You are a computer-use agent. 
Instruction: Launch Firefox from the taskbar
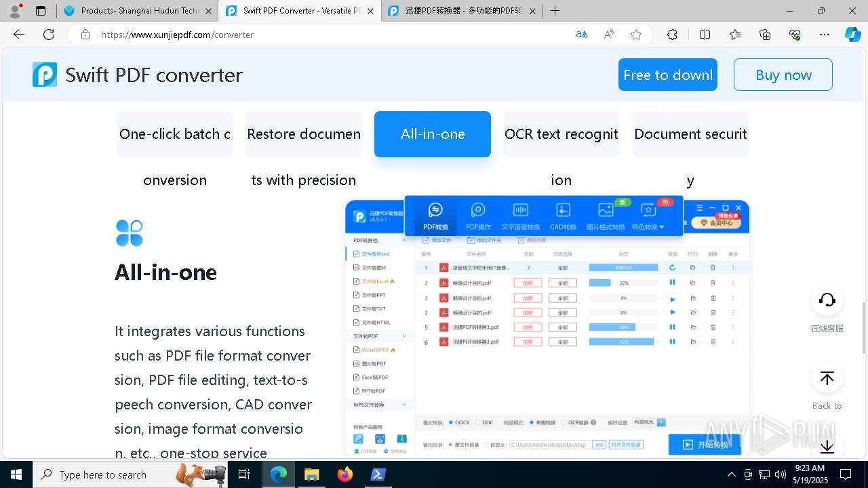(x=344, y=474)
